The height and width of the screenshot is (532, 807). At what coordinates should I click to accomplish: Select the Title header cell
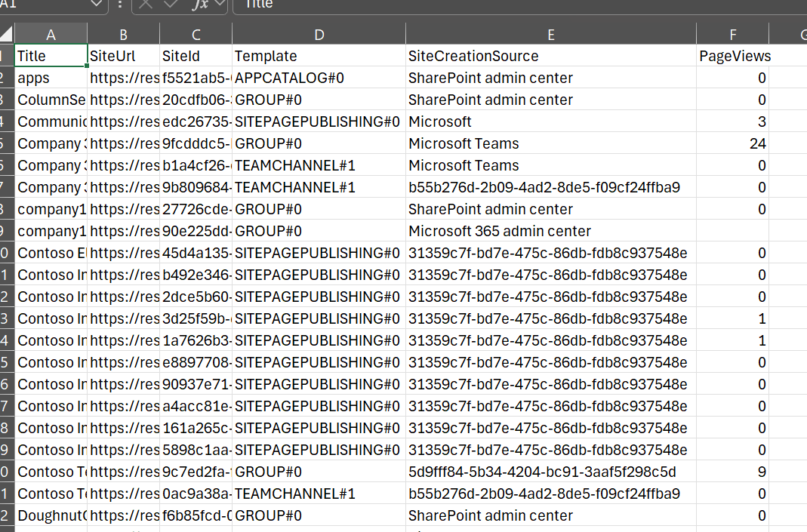pyautogui.click(x=51, y=56)
